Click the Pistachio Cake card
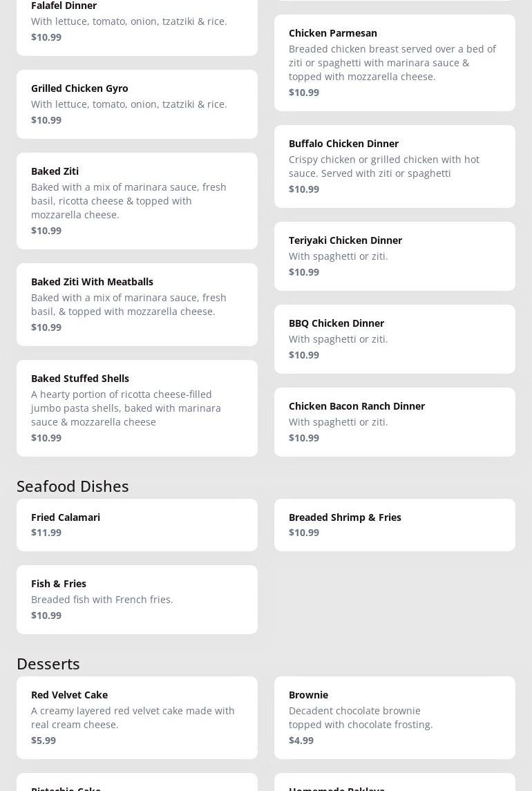This screenshot has height=791, width=532. click(x=137, y=783)
